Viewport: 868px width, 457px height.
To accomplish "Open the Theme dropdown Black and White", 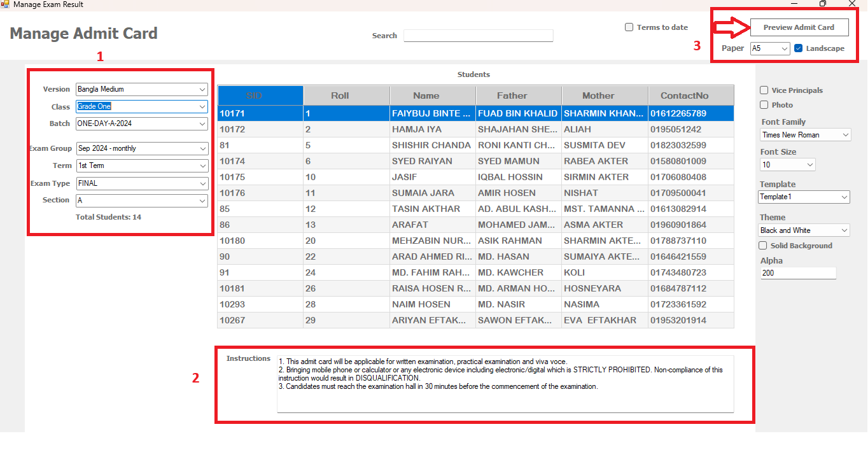I will (804, 230).
